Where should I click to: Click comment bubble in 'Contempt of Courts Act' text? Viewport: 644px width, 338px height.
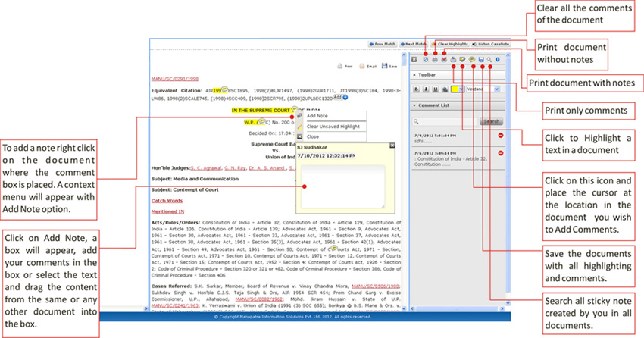point(334,248)
